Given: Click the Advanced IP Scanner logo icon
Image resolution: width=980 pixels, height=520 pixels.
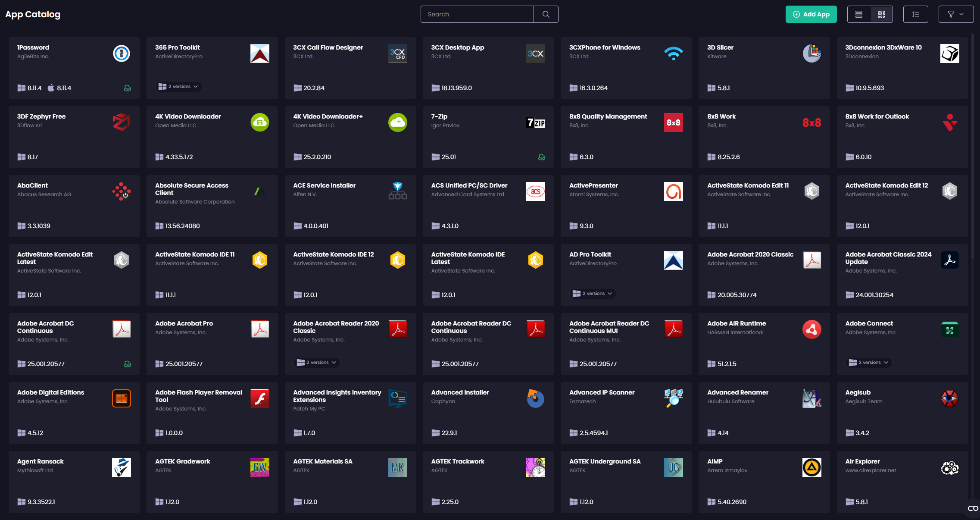Looking at the screenshot, I should point(673,398).
